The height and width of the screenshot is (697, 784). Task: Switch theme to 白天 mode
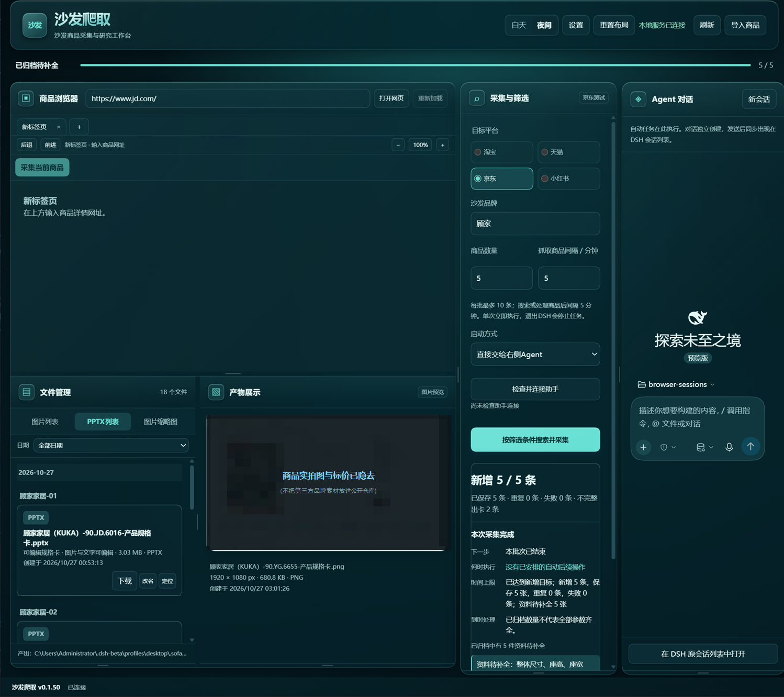[x=519, y=25]
